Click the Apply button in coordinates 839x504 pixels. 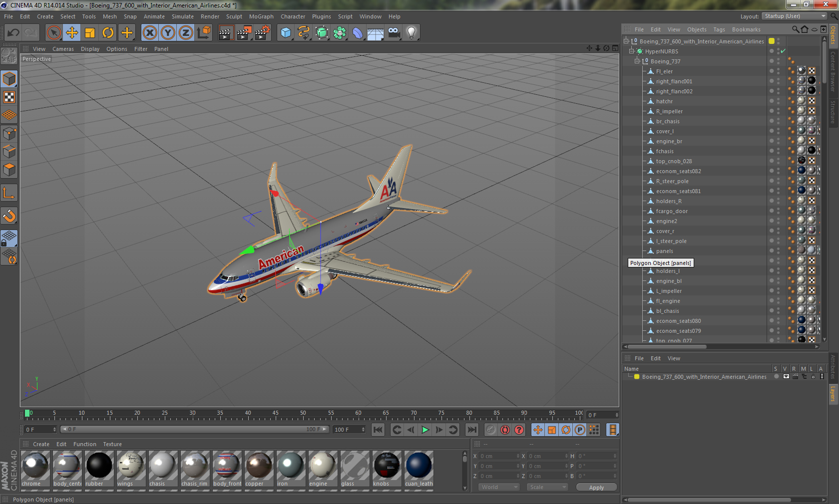[596, 488]
